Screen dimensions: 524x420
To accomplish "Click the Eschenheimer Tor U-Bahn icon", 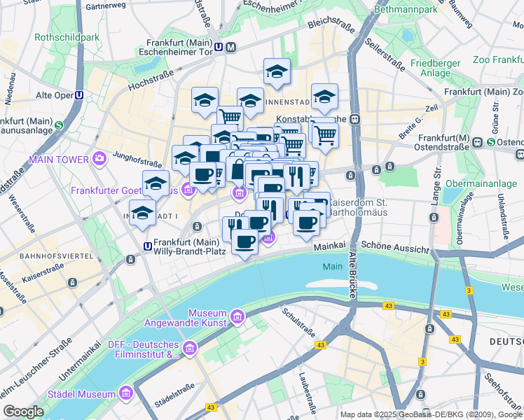I will pos(219,48).
